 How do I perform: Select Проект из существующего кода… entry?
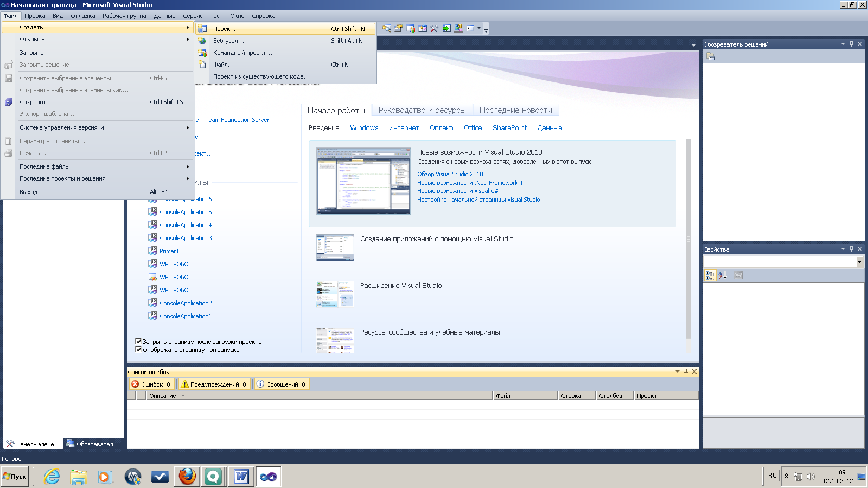(286, 76)
